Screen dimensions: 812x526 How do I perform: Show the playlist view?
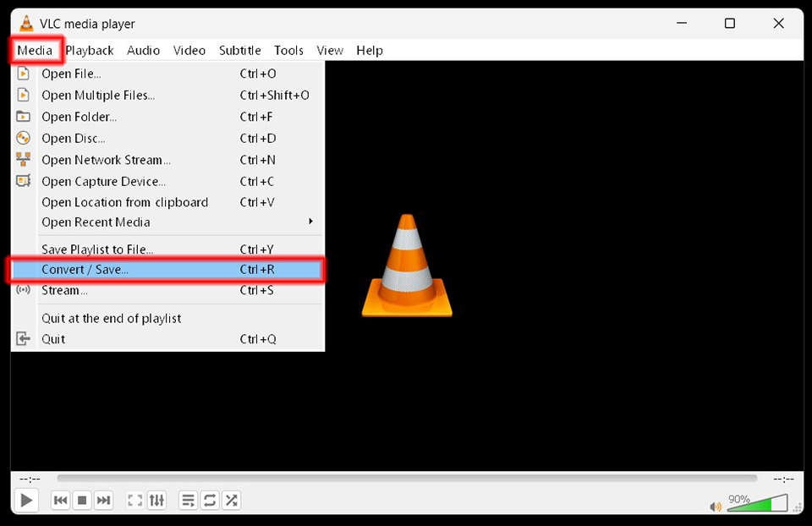point(187,500)
